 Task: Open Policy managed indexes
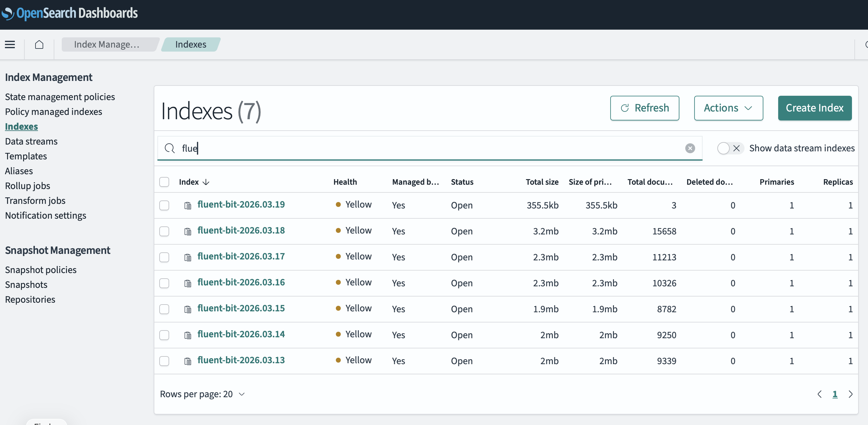click(54, 112)
